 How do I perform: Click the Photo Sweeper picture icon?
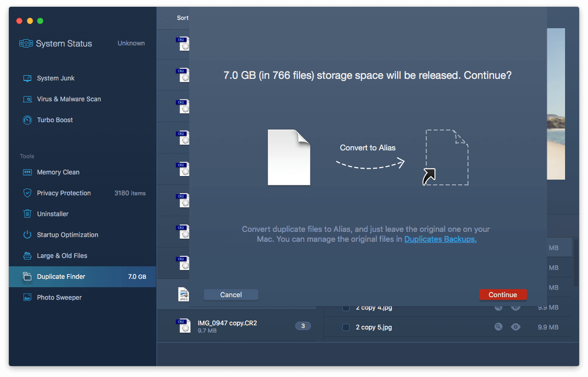[x=27, y=298]
